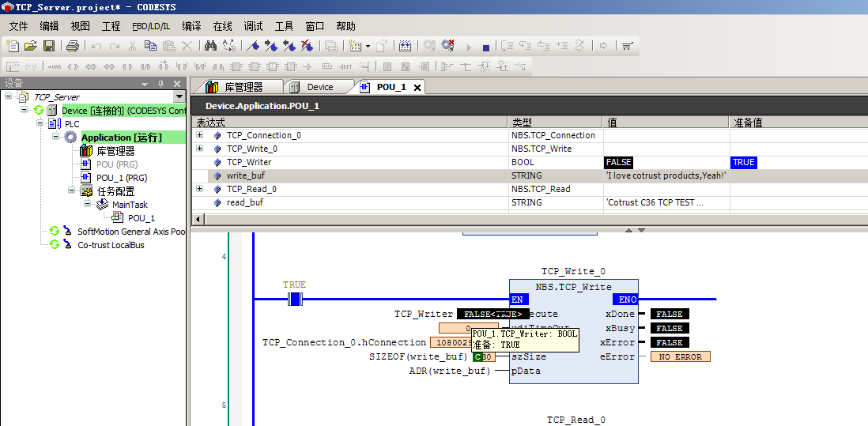Open Find with the binoculars icon
The image size is (868, 426).
pyautogui.click(x=210, y=46)
